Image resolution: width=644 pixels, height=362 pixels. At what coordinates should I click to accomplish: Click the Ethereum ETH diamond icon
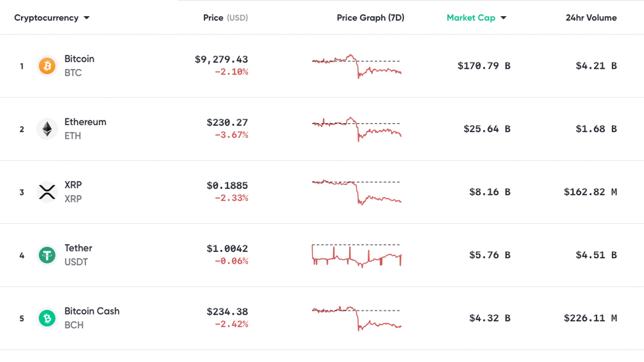pyautogui.click(x=47, y=129)
